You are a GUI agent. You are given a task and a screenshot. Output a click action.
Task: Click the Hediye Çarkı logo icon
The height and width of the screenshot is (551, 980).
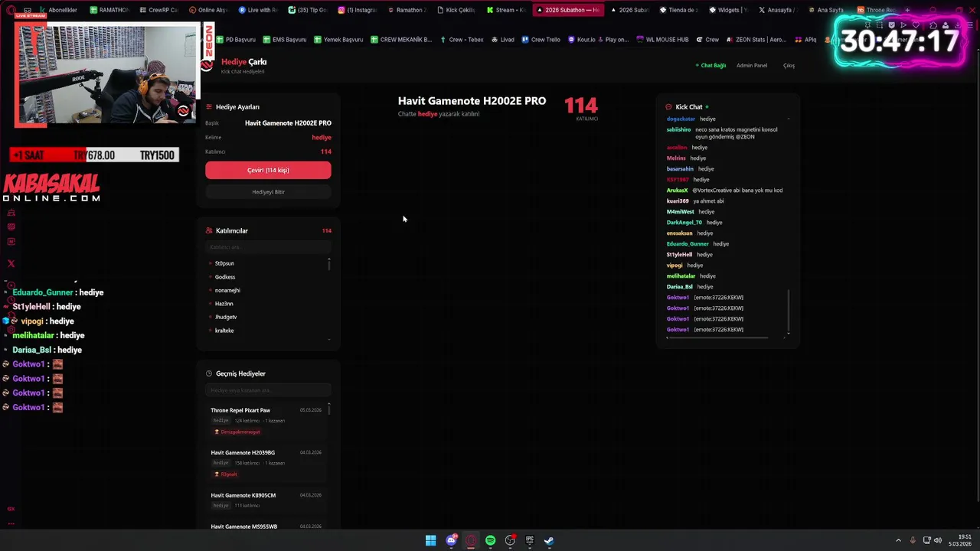207,65
